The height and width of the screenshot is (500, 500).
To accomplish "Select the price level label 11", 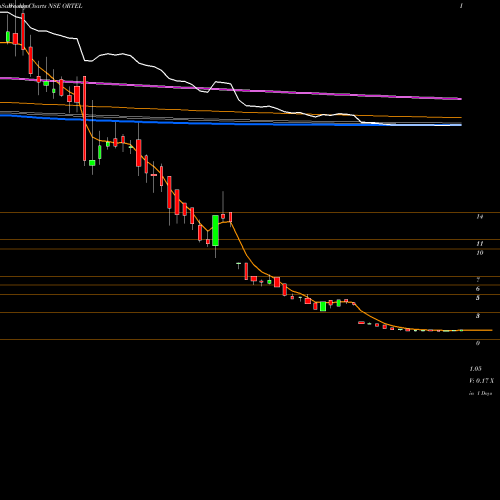I will [480, 244].
